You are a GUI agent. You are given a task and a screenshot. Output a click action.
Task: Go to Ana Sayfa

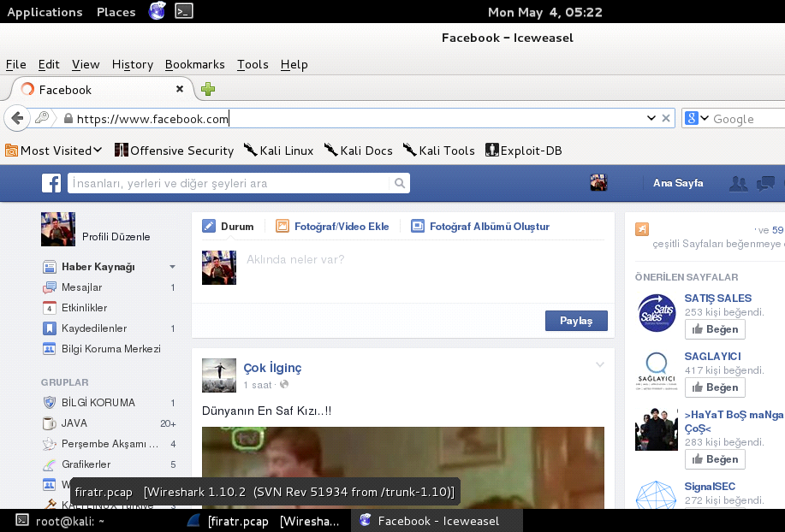click(x=678, y=183)
